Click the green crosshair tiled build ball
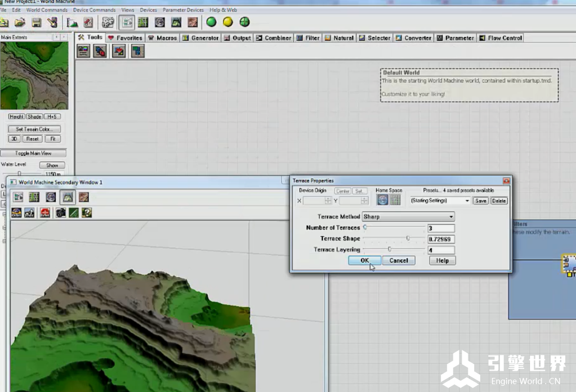This screenshot has width=576, height=392. pyautogui.click(x=244, y=22)
